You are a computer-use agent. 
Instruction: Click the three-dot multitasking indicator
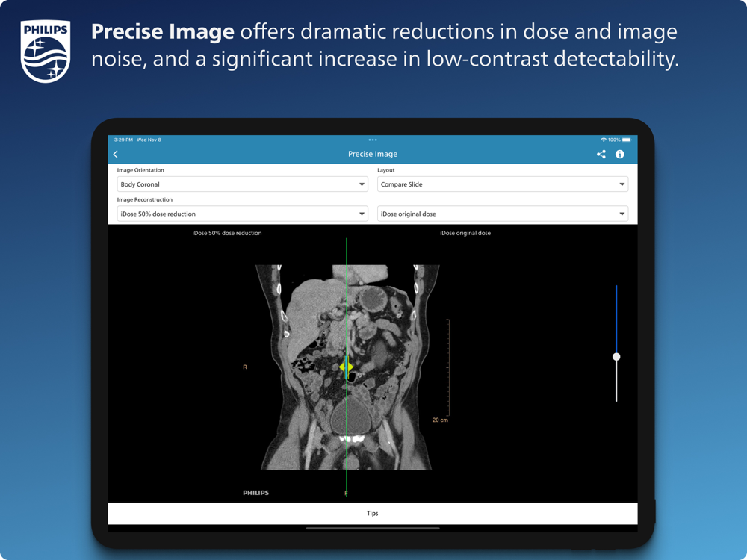point(373,140)
